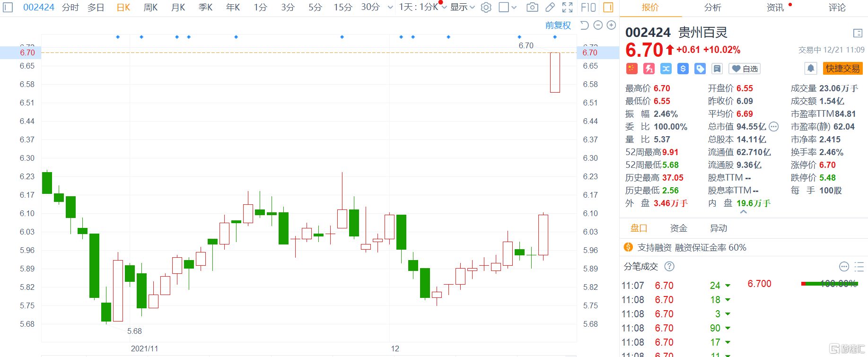Select 月K monthly candlestick tab

178,7
